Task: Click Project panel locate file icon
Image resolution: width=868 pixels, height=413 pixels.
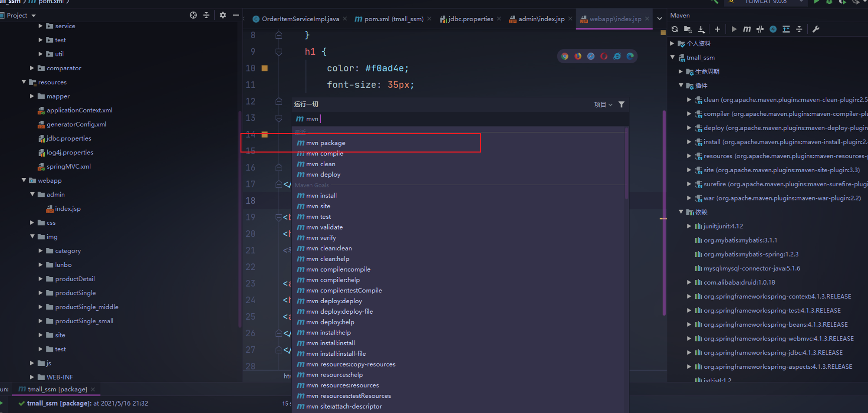Action: coord(193,15)
